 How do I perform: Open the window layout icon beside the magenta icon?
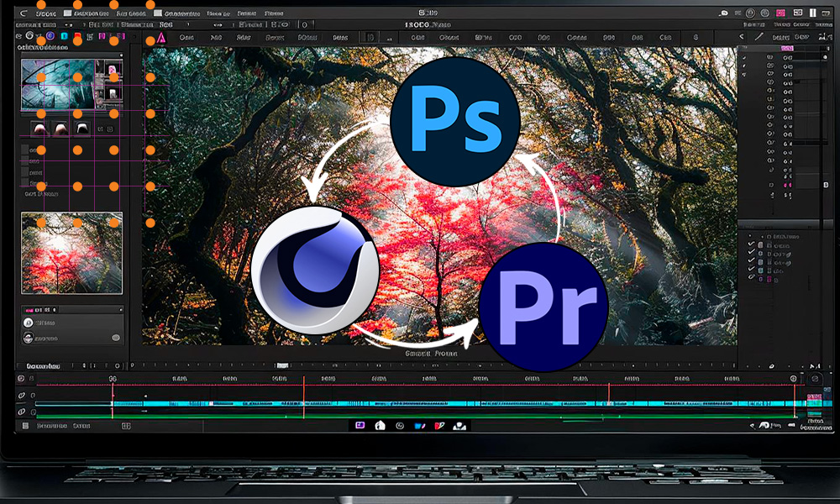(798, 13)
